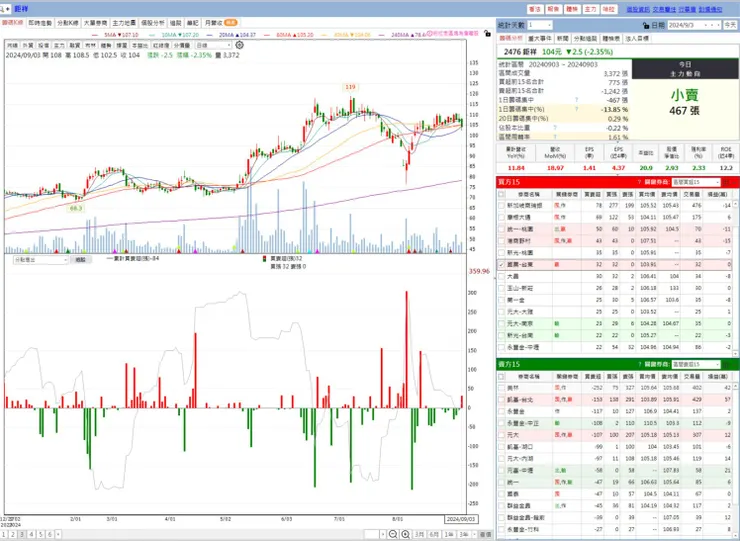Toggle the lock icon next to 日期
The width and height of the screenshot is (740, 541).
coord(646,25)
